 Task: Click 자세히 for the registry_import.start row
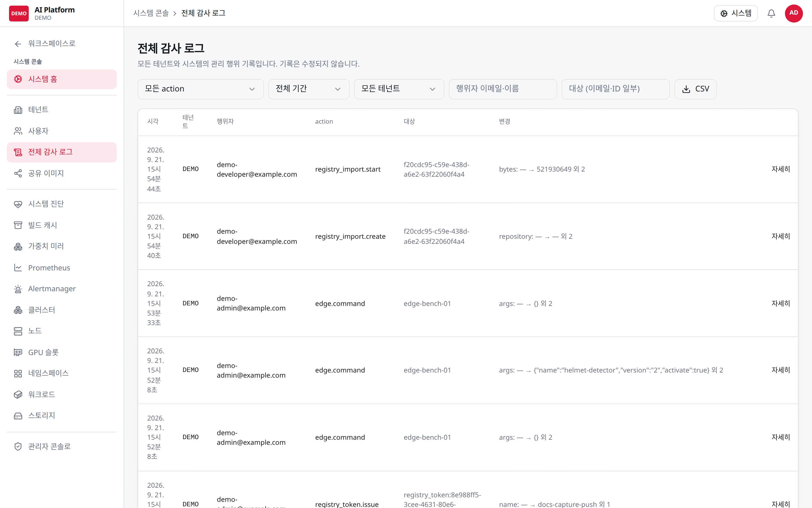coord(780,169)
